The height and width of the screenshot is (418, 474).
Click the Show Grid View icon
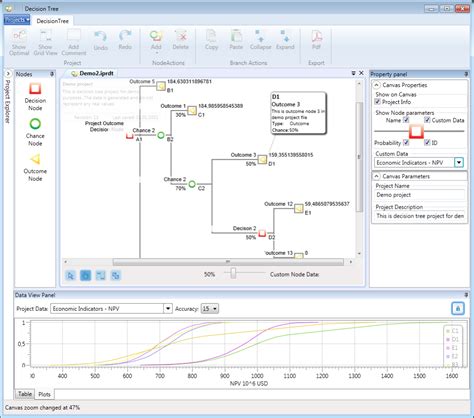[x=45, y=36]
